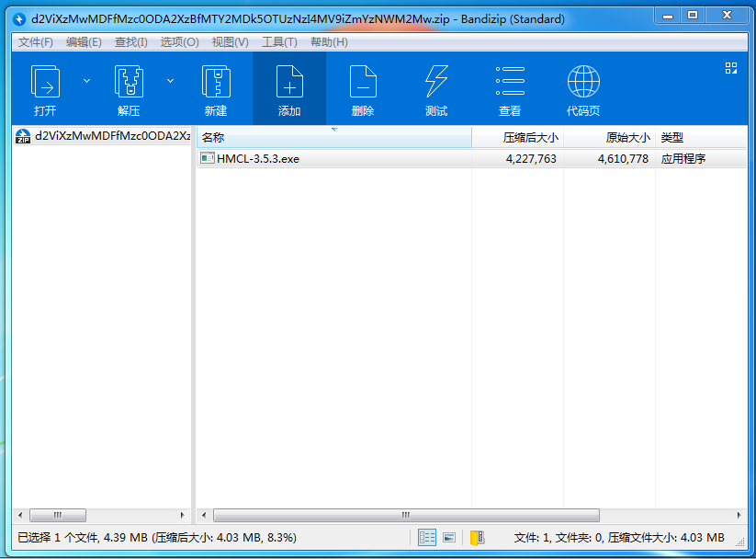Select the zip archive in the folder tree
The height and width of the screenshot is (559, 756).
coord(103,136)
